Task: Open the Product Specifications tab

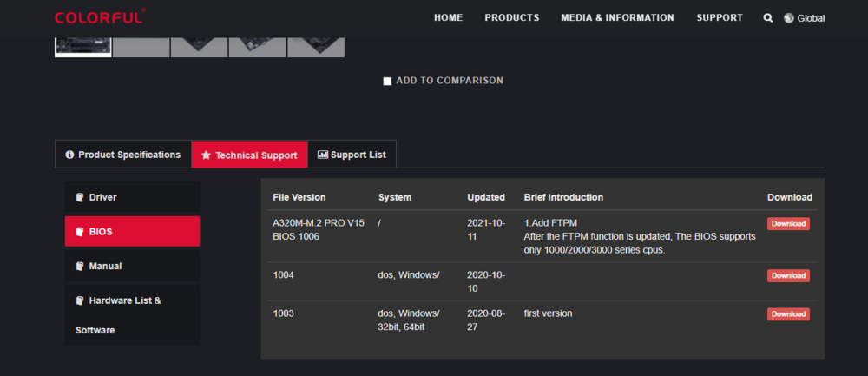Action: 122,155
